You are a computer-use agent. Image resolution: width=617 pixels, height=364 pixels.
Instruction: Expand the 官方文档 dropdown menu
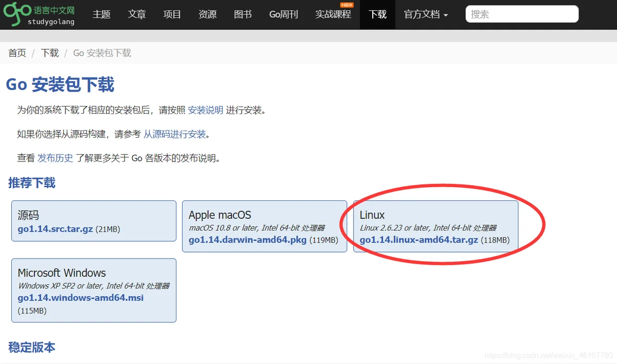[x=426, y=14]
